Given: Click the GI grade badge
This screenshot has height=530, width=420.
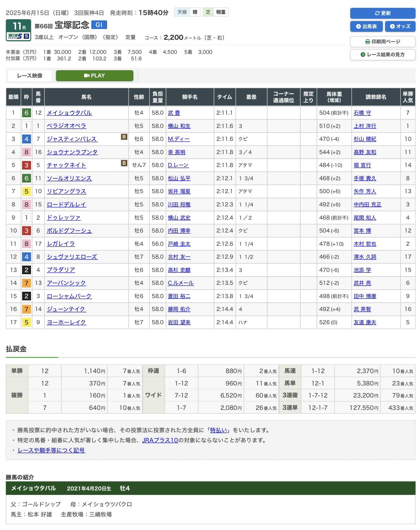Looking at the screenshot, I should 99,25.
